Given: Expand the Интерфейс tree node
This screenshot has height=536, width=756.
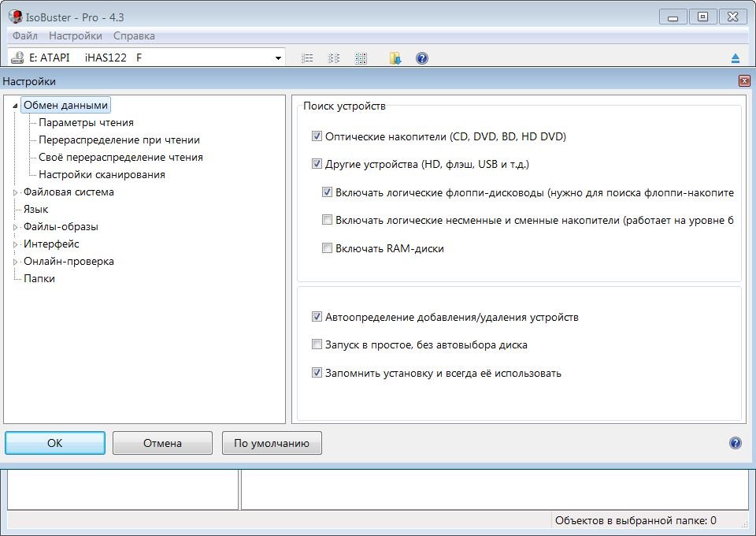Looking at the screenshot, I should pos(16,244).
